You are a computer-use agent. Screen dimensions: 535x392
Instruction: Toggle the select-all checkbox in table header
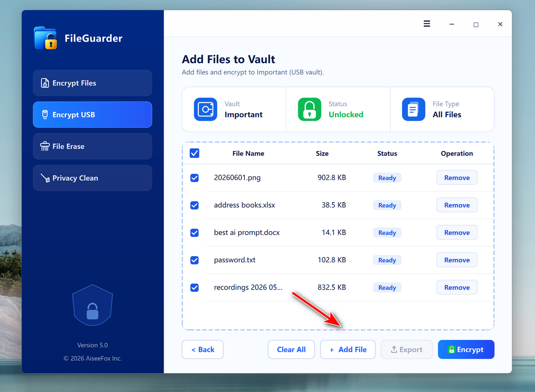(194, 153)
